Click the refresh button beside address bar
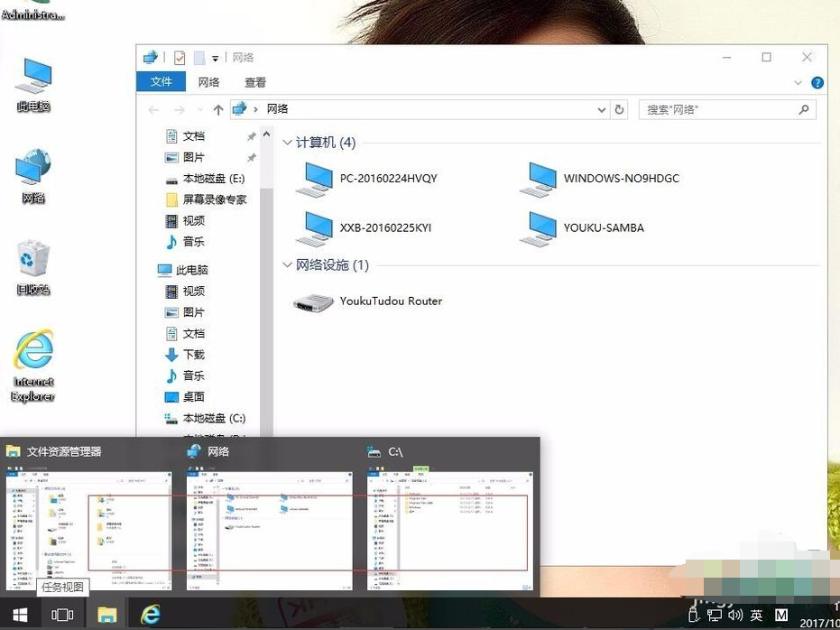 pos(619,109)
